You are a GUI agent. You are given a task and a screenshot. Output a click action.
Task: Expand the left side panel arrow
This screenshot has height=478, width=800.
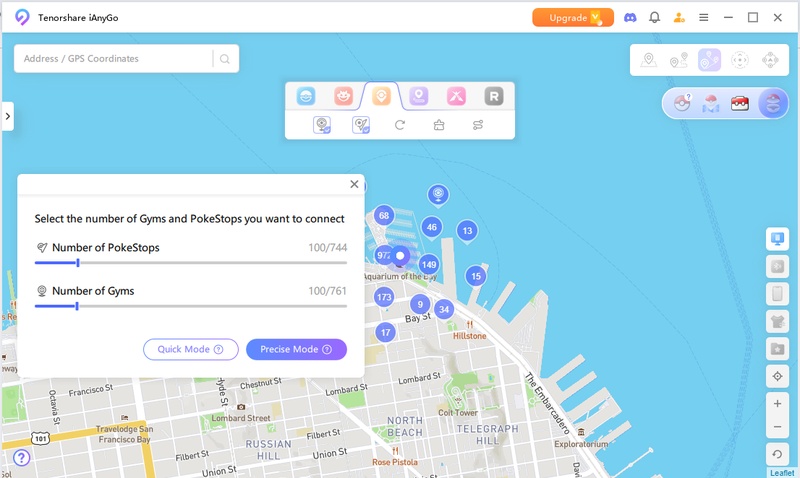tap(8, 116)
